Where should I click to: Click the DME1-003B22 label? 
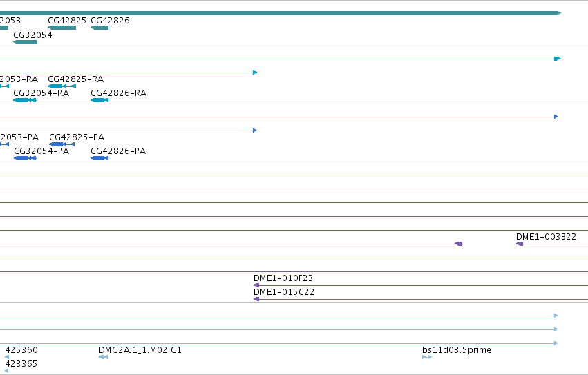pos(546,237)
